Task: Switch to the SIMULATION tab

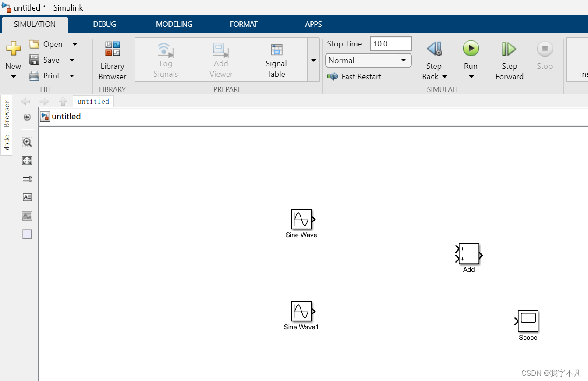Action: (35, 25)
